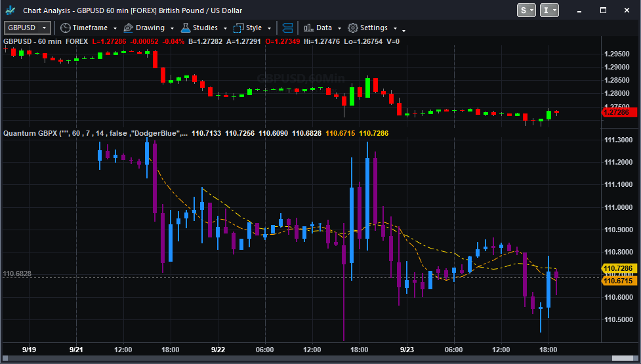Image resolution: width=641 pixels, height=364 pixels.
Task: Open the toolbar overflow arrow after Settings
Action: [x=404, y=31]
